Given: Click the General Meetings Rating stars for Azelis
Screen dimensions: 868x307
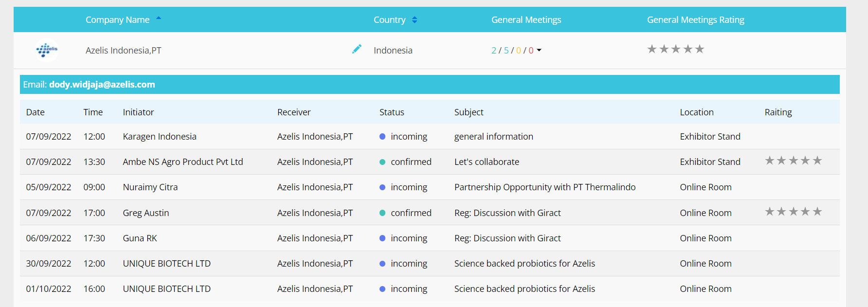Looking at the screenshot, I should point(676,49).
